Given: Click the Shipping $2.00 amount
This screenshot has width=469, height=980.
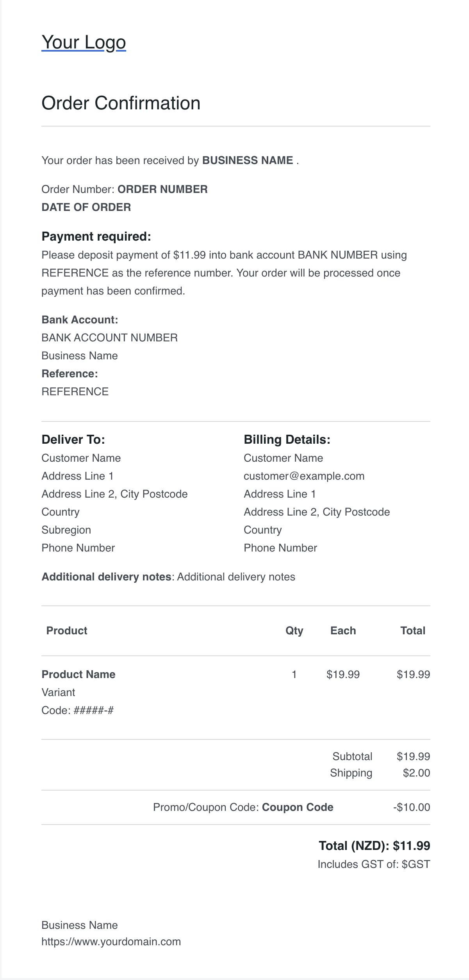Looking at the screenshot, I should coord(416,773).
